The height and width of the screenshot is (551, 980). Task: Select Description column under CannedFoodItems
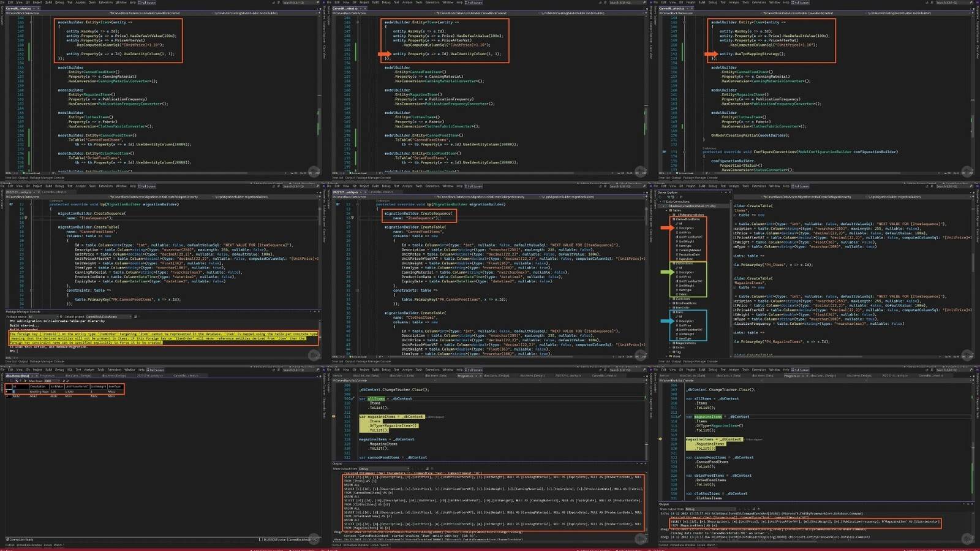[x=687, y=228]
